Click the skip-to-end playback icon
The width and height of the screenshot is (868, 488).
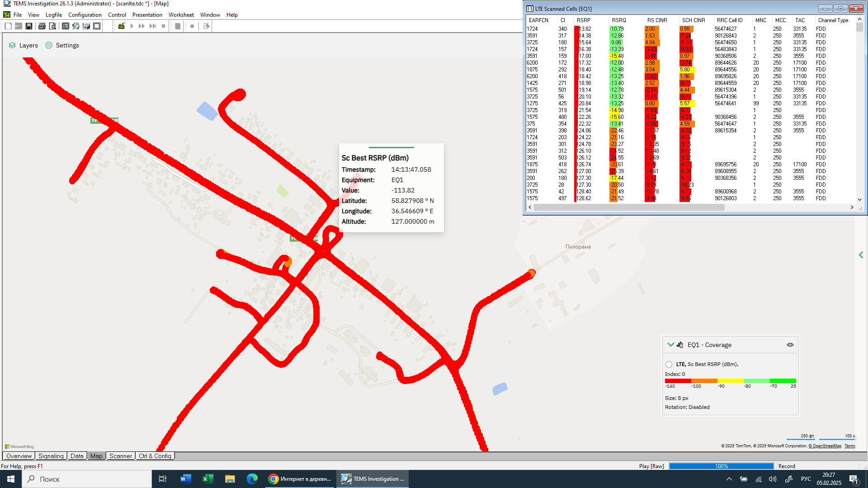click(x=153, y=26)
